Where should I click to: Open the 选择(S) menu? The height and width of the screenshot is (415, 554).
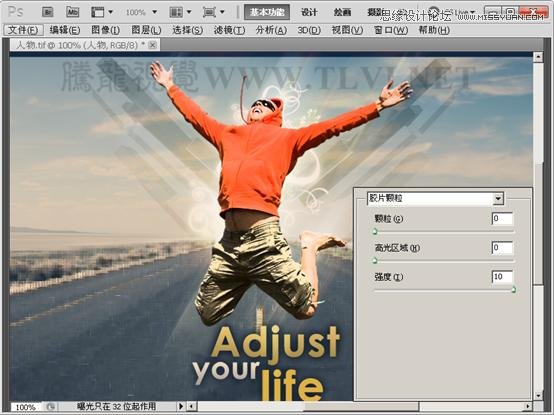188,30
